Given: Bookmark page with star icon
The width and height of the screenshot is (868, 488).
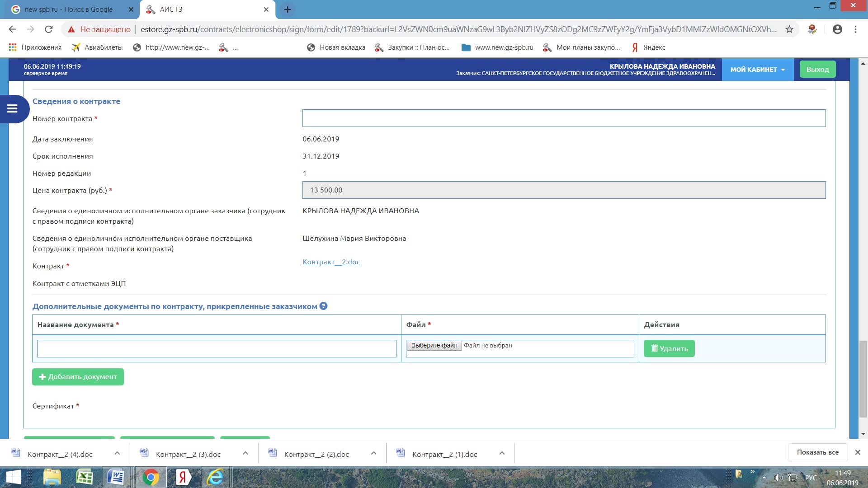Looking at the screenshot, I should pos(789,29).
